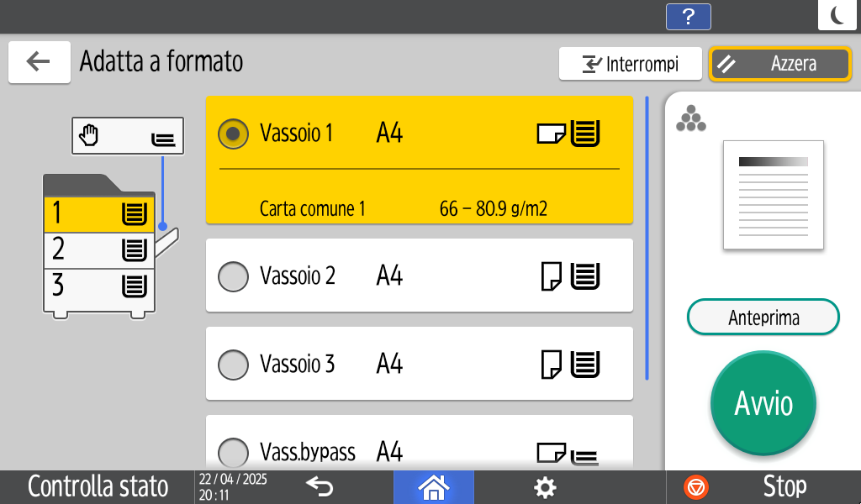The image size is (861, 504).
Task: Select tray 2 in printer diagram
Action: tap(99, 250)
